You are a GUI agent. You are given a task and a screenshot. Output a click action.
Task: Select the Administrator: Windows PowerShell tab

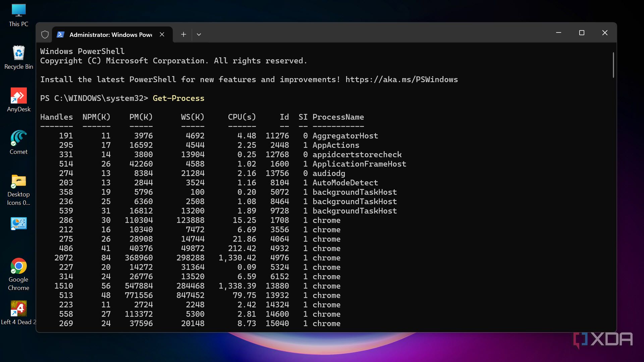tap(111, 35)
